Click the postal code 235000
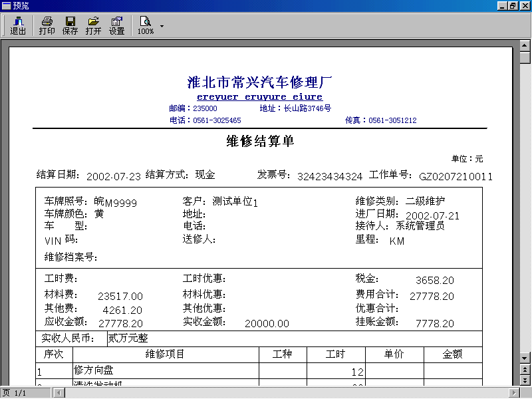The width and height of the screenshot is (532, 399). point(205,108)
